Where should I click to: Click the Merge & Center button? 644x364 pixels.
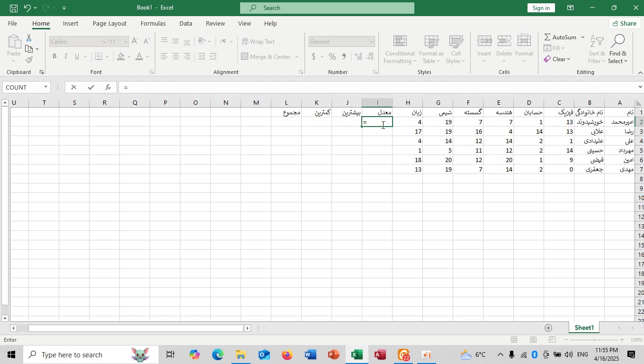(266, 57)
